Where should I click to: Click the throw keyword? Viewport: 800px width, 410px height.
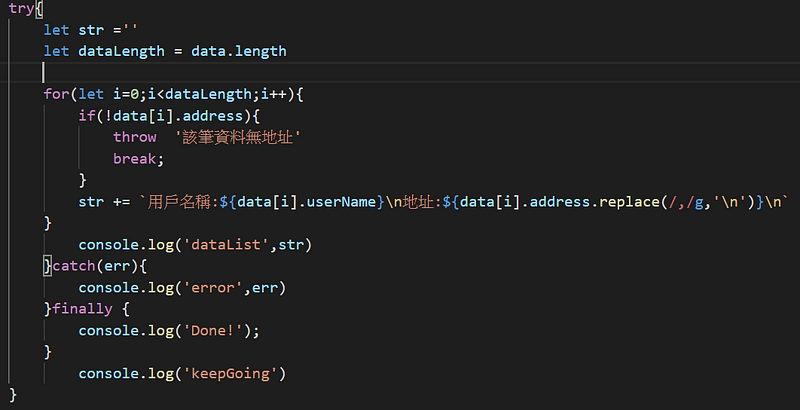point(134,137)
